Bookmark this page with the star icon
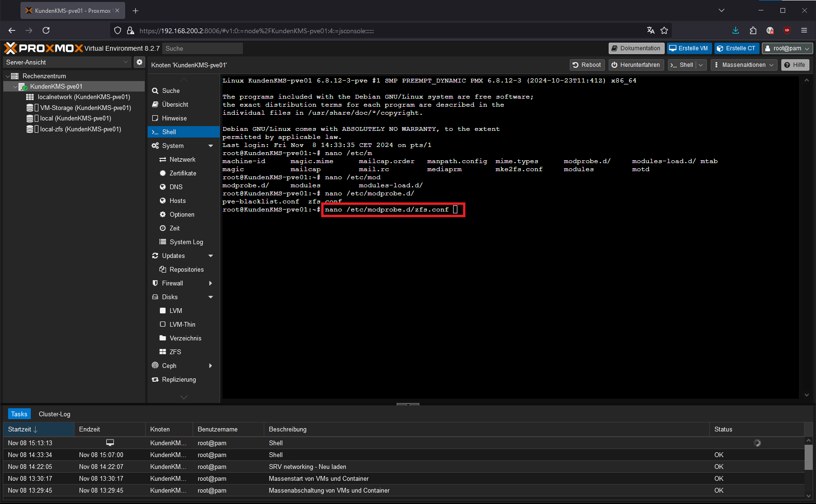The image size is (816, 504). pyautogui.click(x=664, y=30)
